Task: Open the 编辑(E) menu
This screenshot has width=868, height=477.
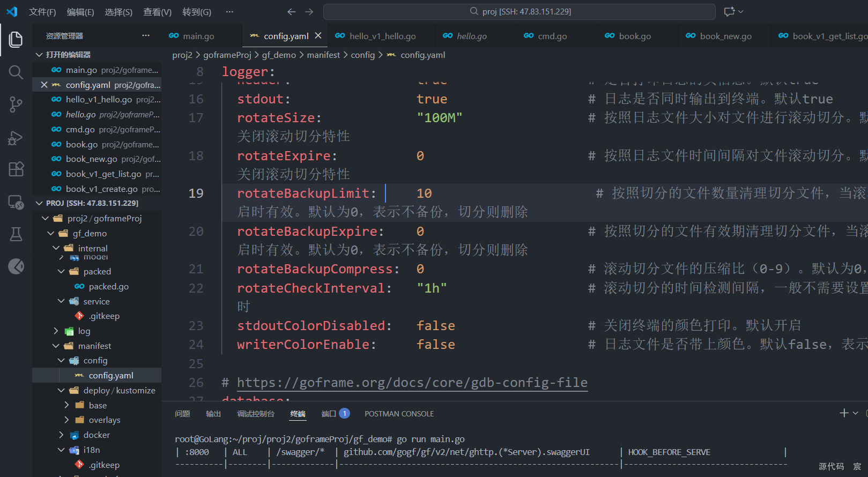Action: [x=80, y=12]
